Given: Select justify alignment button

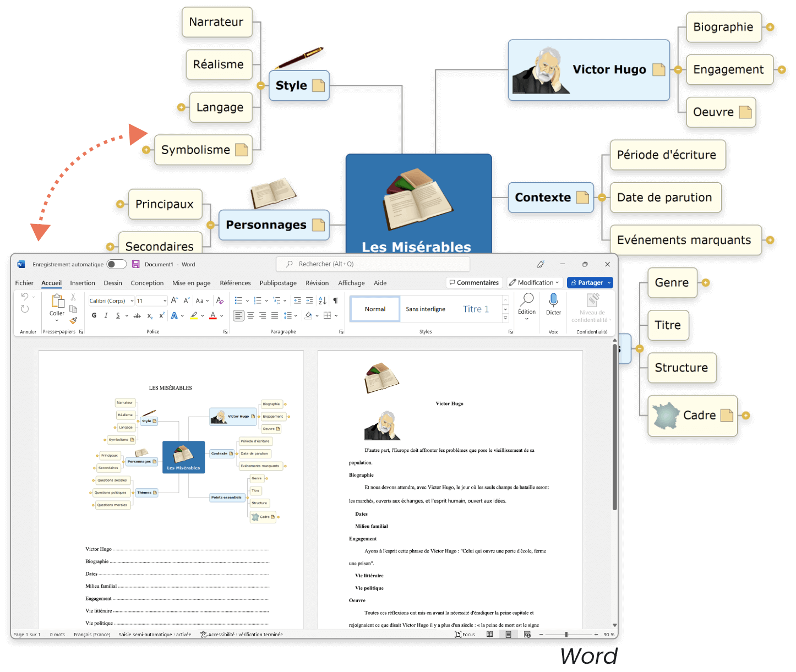Looking at the screenshot, I should pos(275,315).
